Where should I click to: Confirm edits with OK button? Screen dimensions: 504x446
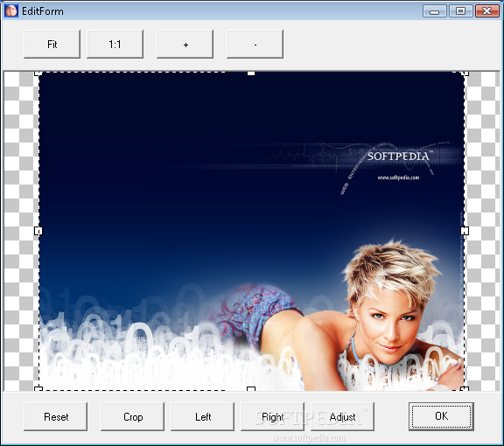(441, 416)
